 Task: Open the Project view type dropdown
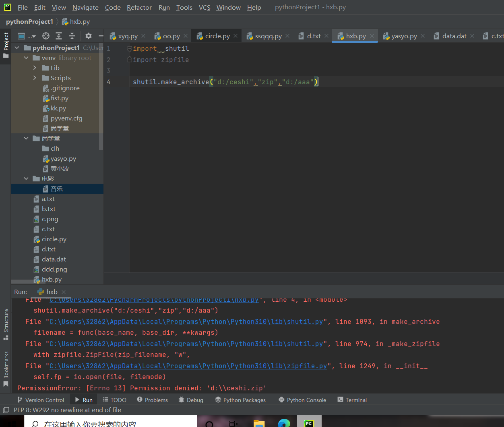27,36
